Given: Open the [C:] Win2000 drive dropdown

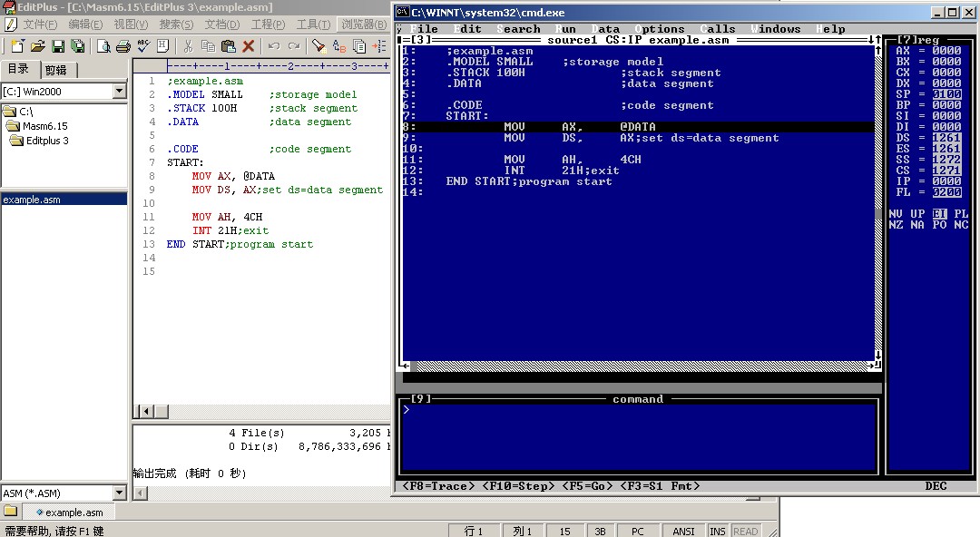Looking at the screenshot, I should click(x=120, y=92).
